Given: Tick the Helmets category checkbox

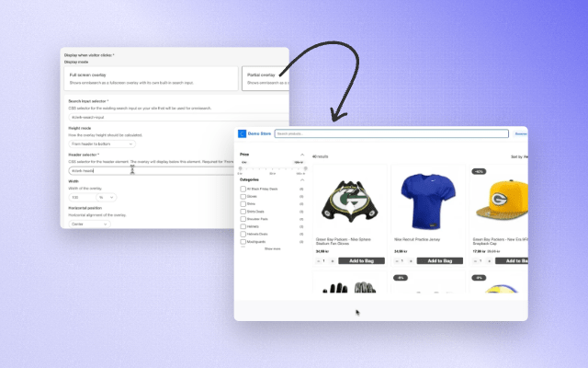Looking at the screenshot, I should tap(243, 226).
